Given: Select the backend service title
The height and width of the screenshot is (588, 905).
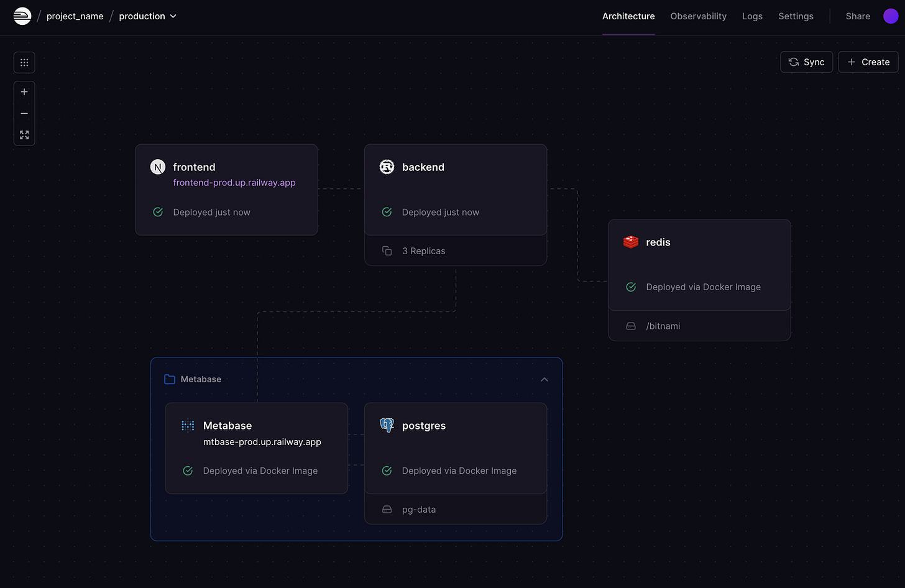Looking at the screenshot, I should click(423, 167).
